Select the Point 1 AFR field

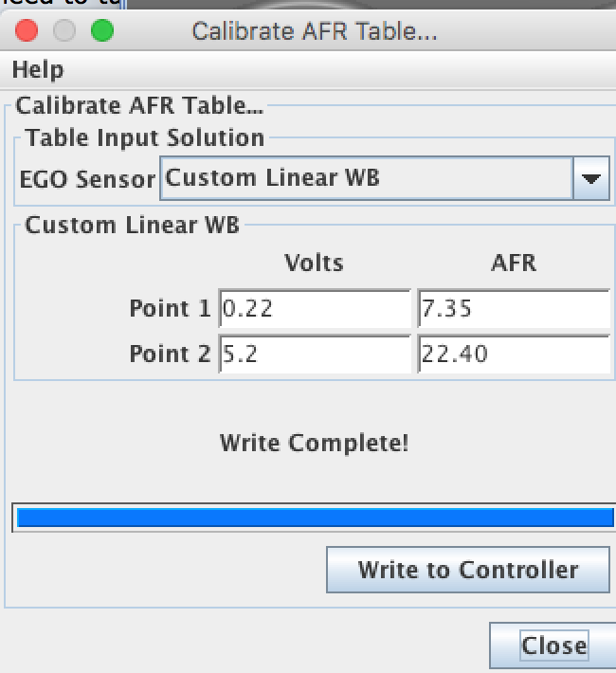click(513, 309)
